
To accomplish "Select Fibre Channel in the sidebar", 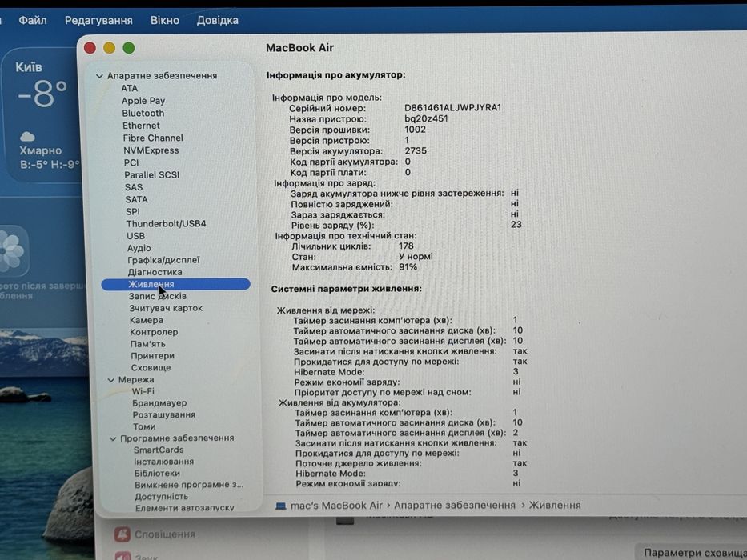I will (153, 138).
